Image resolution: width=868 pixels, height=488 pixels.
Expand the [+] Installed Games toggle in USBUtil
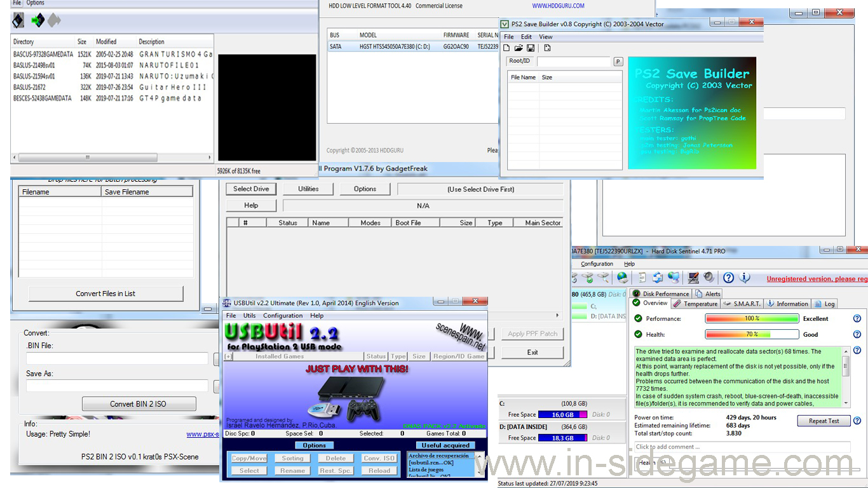228,356
